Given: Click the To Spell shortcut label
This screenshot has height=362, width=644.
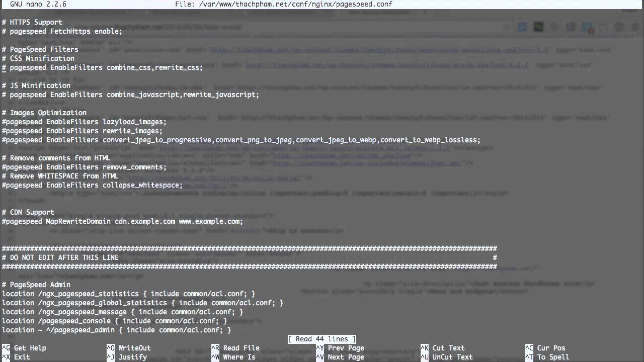Looking at the screenshot, I should (x=553, y=357).
